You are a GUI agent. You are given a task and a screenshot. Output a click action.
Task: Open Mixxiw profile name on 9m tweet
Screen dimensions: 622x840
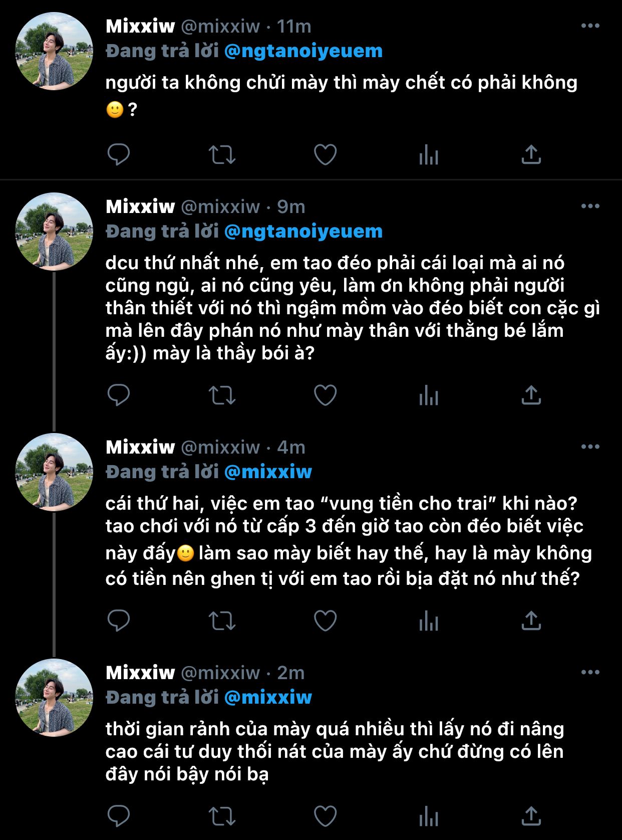tap(140, 206)
